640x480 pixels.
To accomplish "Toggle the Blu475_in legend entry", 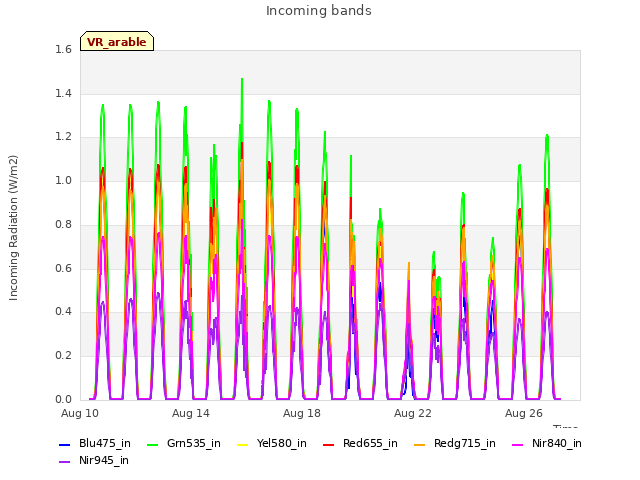I will click(95, 443).
